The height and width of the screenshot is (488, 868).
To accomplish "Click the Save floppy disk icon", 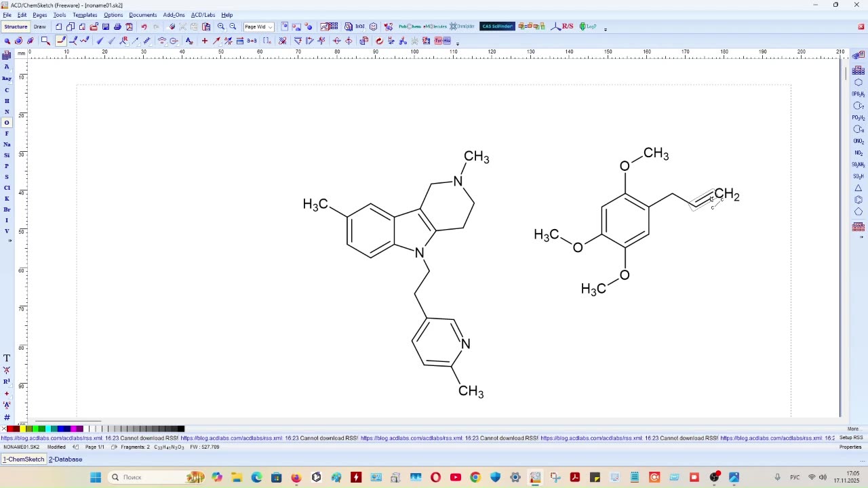I will [105, 26].
